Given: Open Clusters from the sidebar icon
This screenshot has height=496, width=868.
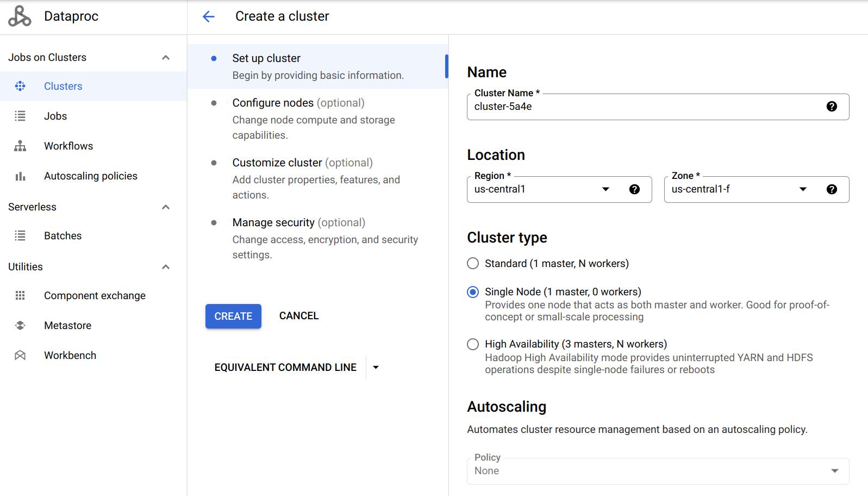Looking at the screenshot, I should 20,86.
